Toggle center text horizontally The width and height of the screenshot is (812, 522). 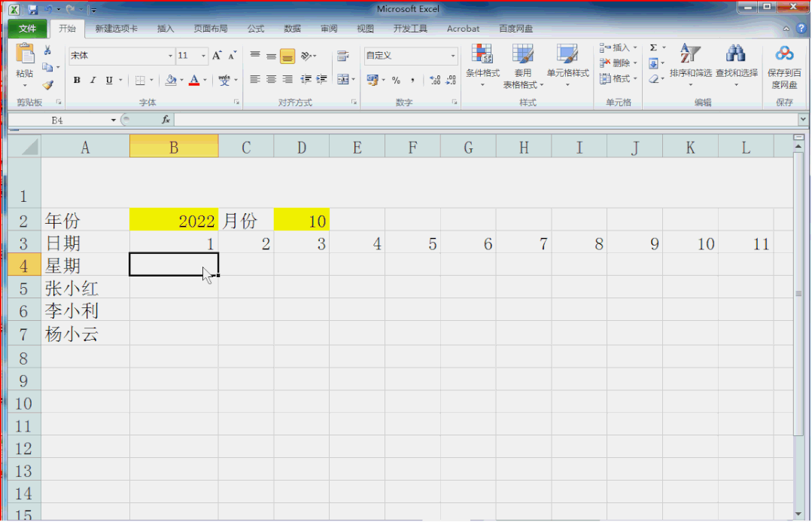[x=271, y=79]
